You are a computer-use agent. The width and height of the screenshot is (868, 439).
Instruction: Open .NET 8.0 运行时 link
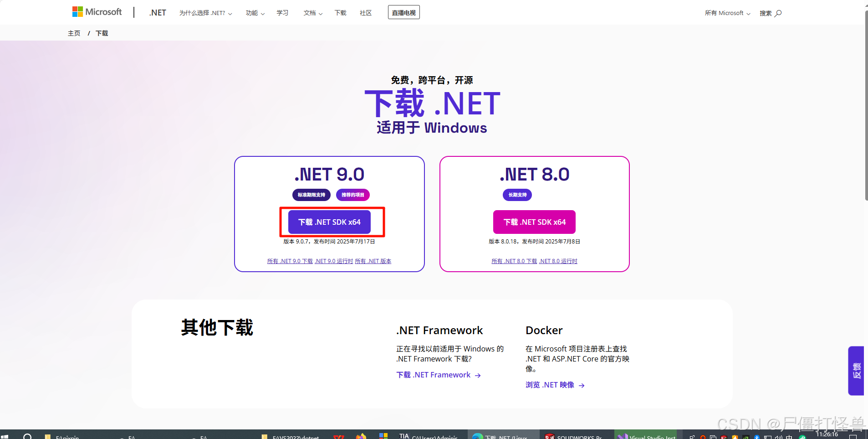point(558,261)
